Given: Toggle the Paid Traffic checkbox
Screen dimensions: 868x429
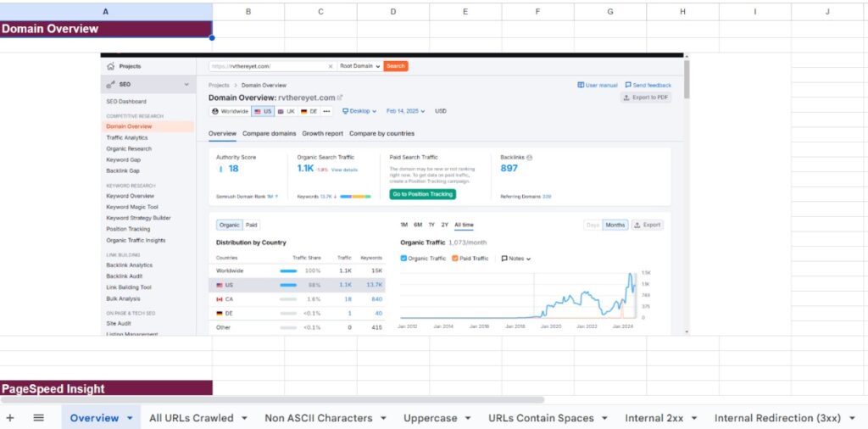Looking at the screenshot, I should coord(455,259).
